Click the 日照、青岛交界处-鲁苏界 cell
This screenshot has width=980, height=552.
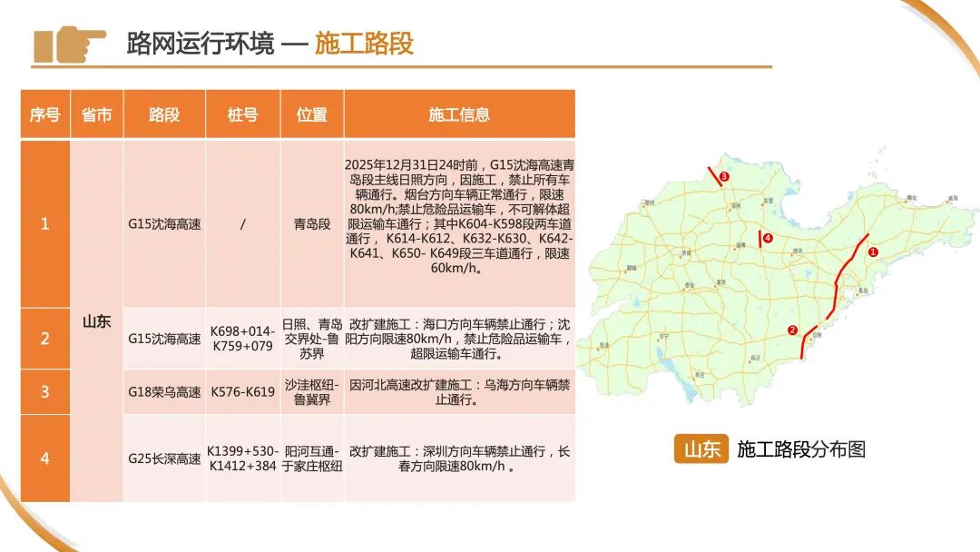(312, 339)
